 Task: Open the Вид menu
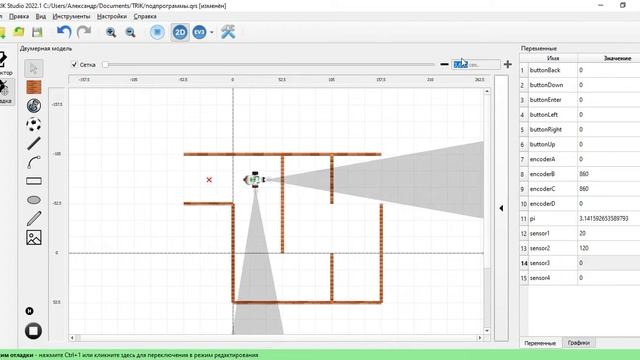tap(41, 16)
